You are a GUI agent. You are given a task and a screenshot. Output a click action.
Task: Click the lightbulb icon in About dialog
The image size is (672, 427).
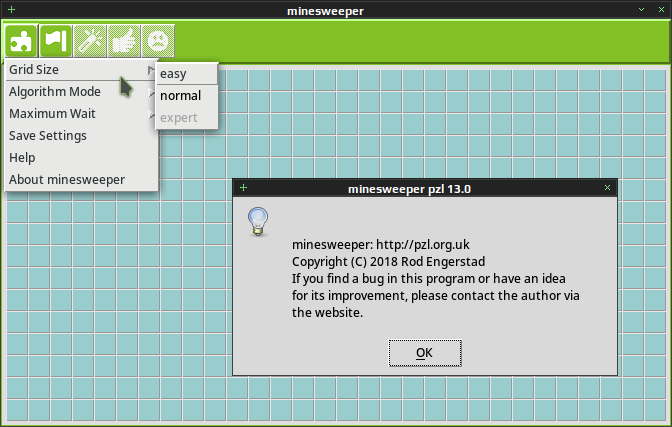pyautogui.click(x=258, y=222)
